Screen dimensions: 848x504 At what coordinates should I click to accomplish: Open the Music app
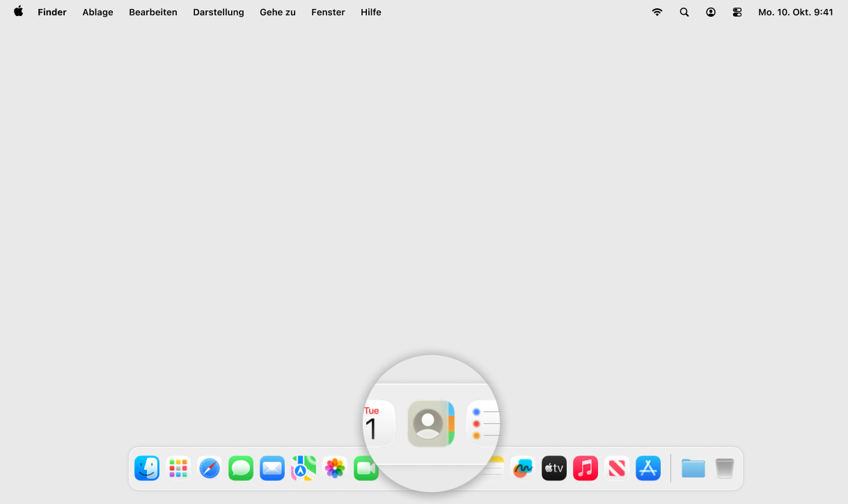tap(586, 468)
